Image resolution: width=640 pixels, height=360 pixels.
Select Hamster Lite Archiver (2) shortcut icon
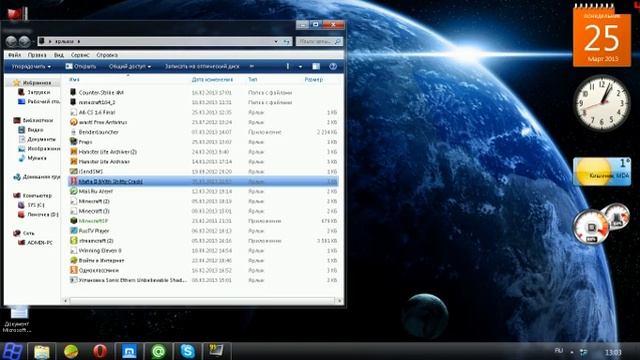[73, 152]
